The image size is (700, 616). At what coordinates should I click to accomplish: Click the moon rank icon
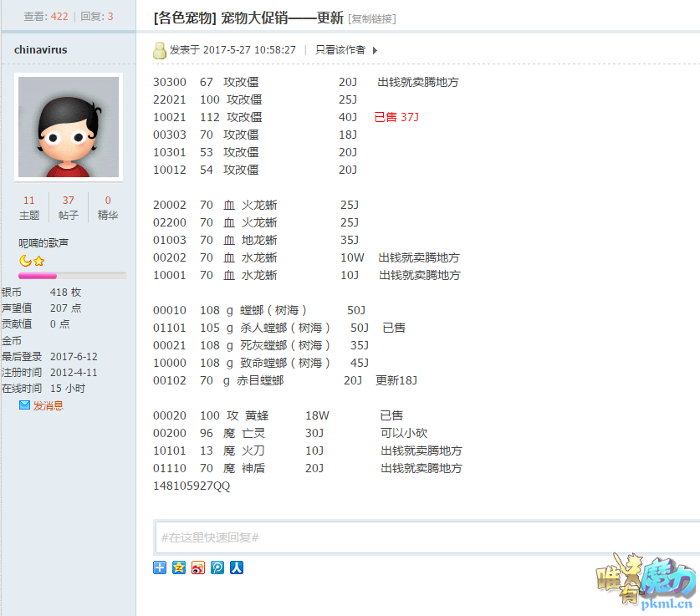(25, 261)
